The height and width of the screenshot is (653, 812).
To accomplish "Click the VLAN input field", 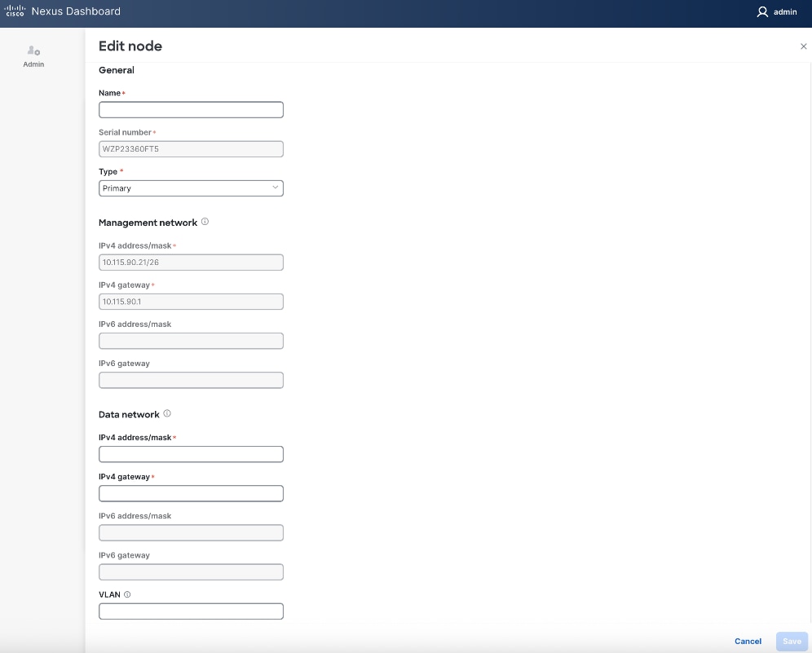I will 191,611.
